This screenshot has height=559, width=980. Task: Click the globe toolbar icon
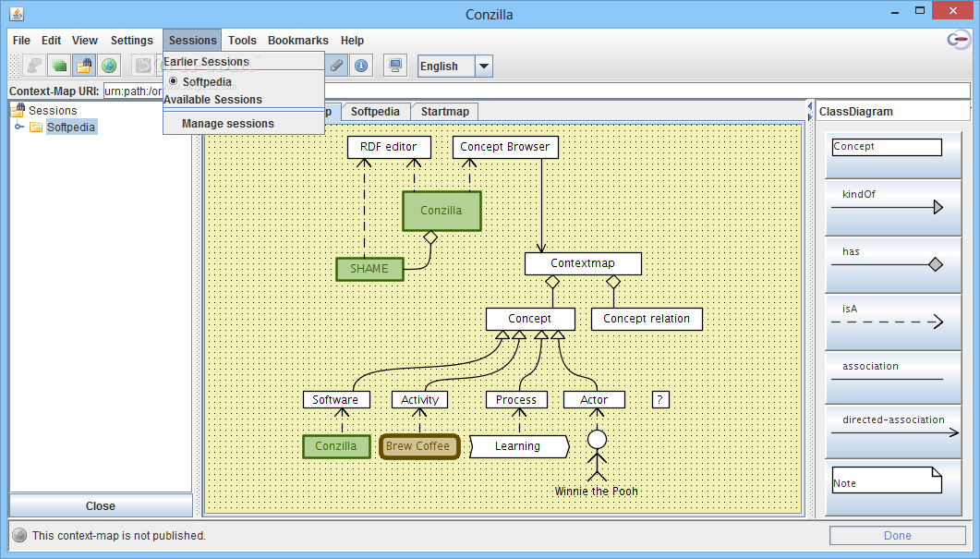pyautogui.click(x=109, y=66)
